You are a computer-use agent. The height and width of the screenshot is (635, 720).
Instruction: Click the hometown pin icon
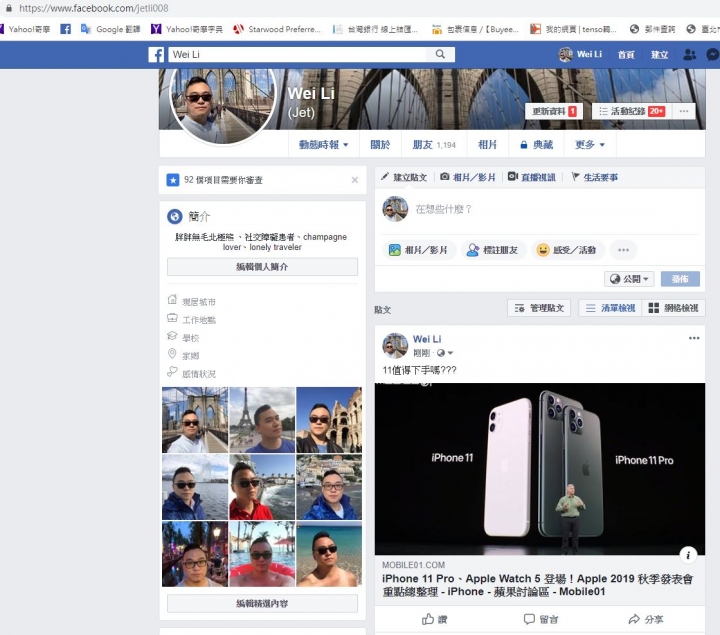[x=172, y=354]
